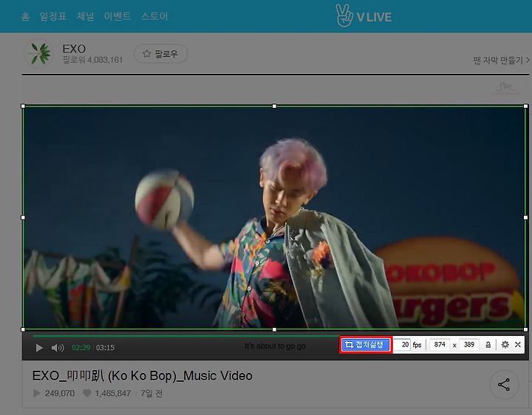Go to the 채널 channels menu
This screenshot has height=415, width=532.
pyautogui.click(x=85, y=16)
